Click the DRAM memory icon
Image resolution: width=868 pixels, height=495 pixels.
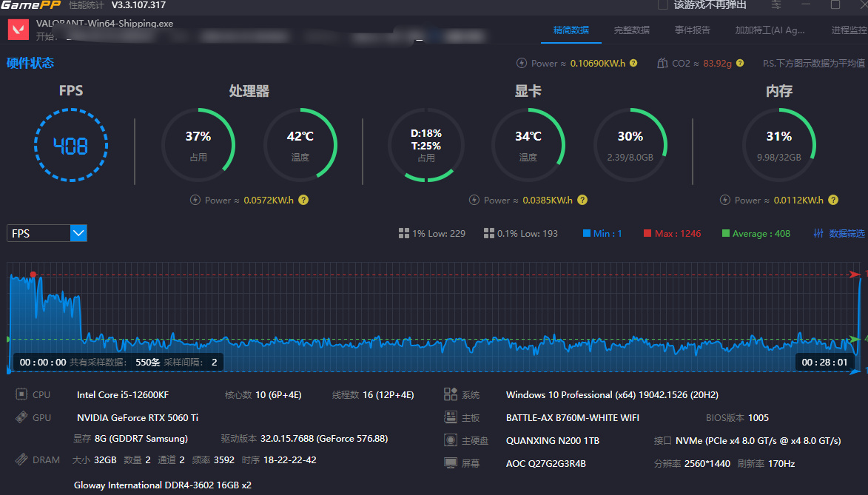pyautogui.click(x=21, y=459)
